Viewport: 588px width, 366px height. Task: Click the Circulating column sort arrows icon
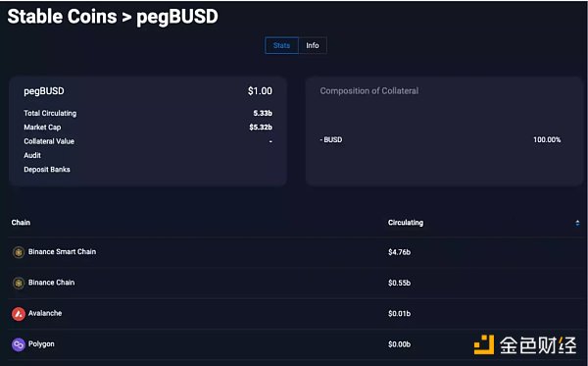click(x=577, y=224)
